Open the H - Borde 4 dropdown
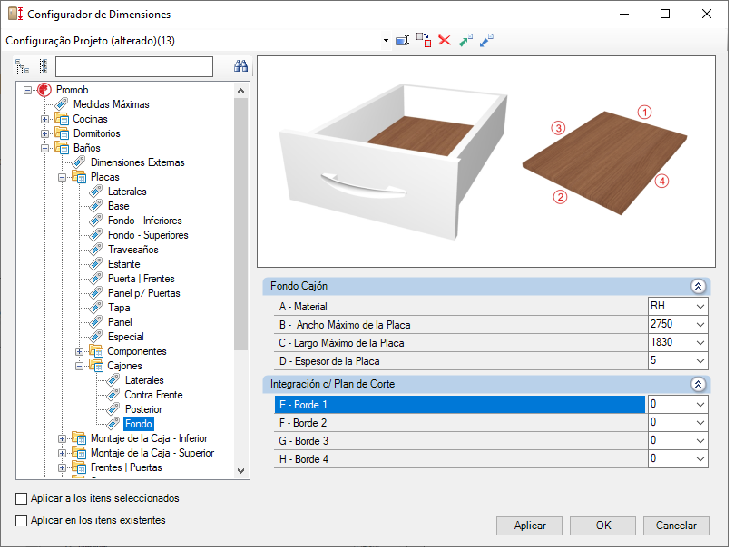 (700, 459)
